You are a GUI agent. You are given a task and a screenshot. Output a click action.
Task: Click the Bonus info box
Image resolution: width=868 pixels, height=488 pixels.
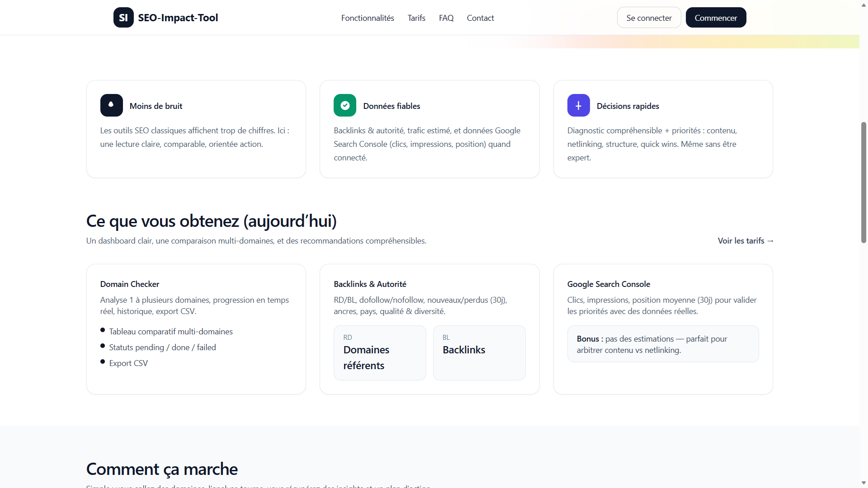click(x=663, y=344)
